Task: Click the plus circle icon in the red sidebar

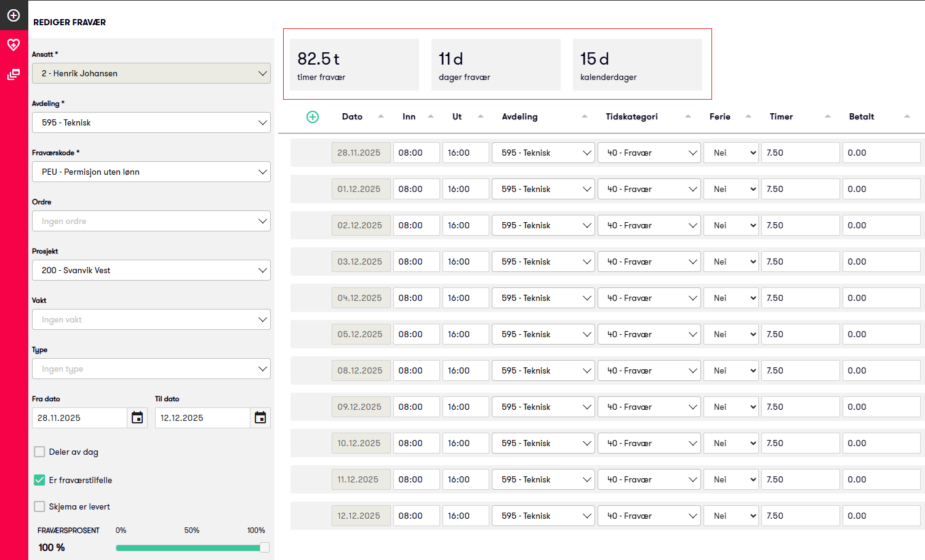Action: [x=14, y=15]
